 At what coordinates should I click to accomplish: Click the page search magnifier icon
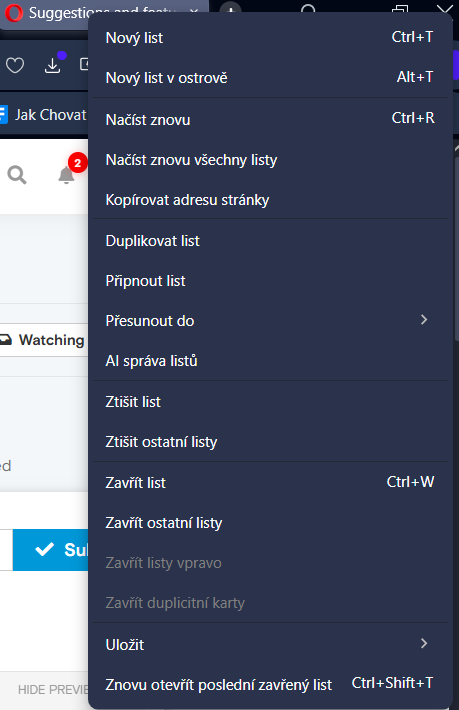point(17,174)
